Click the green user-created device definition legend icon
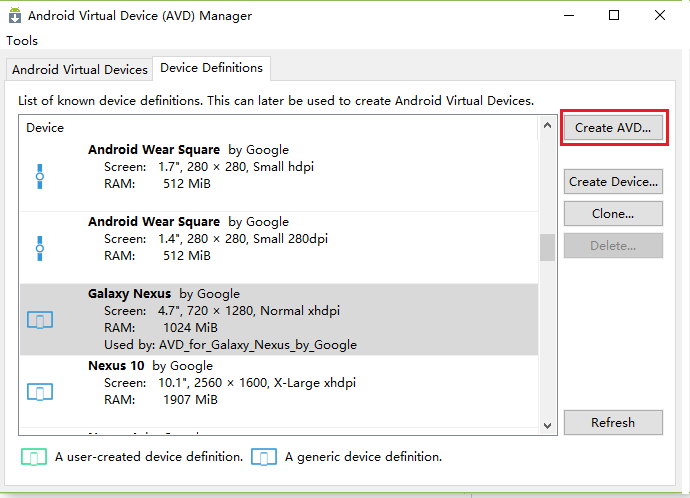The width and height of the screenshot is (690, 498). 34,457
